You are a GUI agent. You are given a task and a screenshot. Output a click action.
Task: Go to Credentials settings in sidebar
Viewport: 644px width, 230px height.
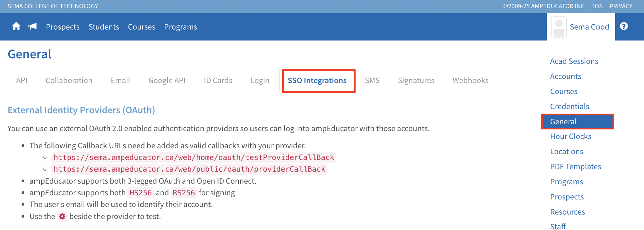point(570,106)
